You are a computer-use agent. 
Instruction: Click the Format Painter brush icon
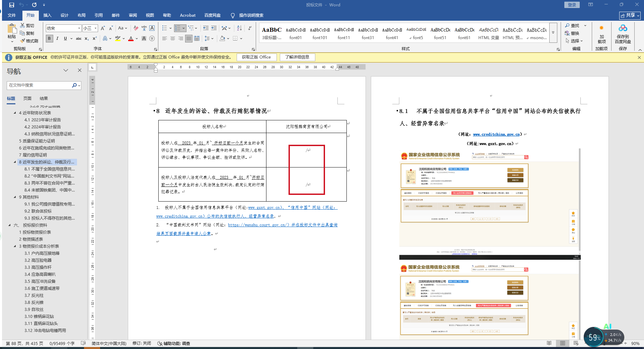[x=23, y=41]
